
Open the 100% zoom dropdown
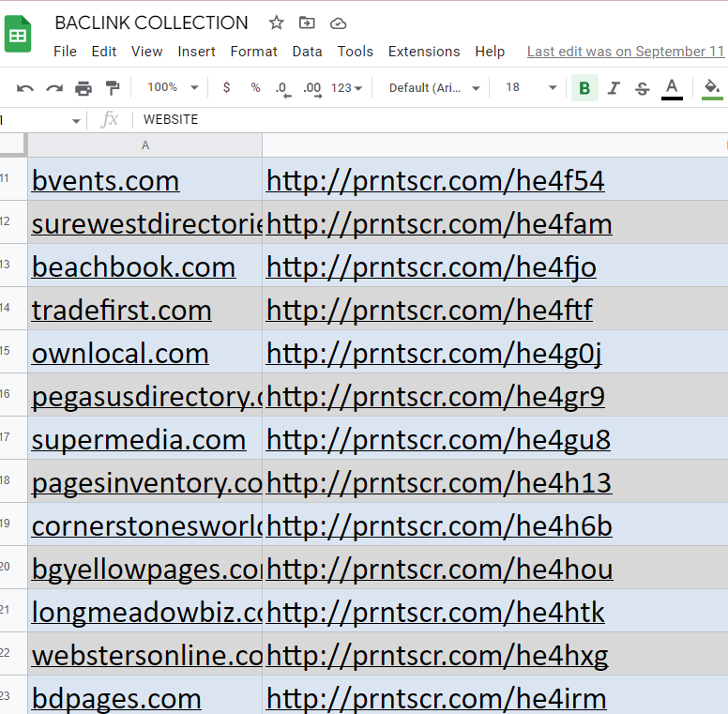[173, 87]
